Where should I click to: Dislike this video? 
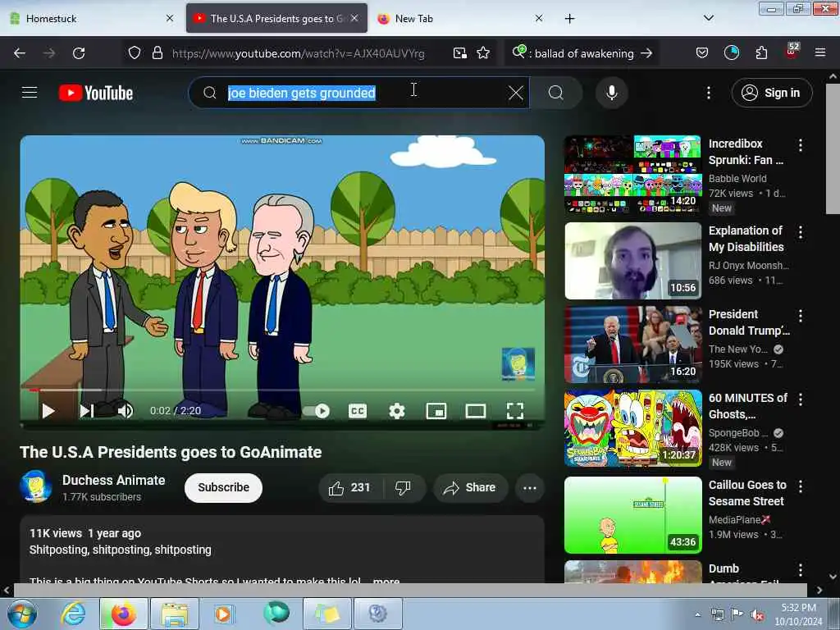(403, 487)
